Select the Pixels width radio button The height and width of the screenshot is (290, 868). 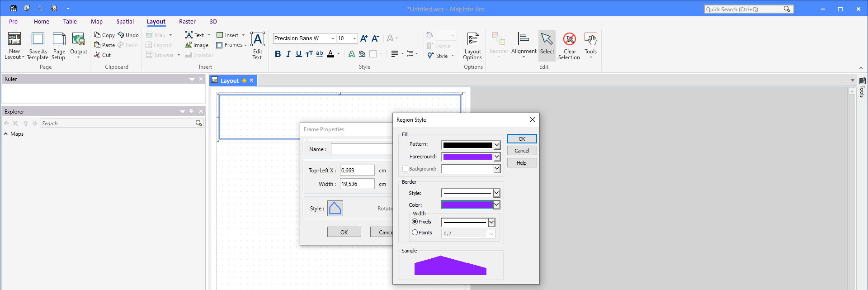(415, 222)
